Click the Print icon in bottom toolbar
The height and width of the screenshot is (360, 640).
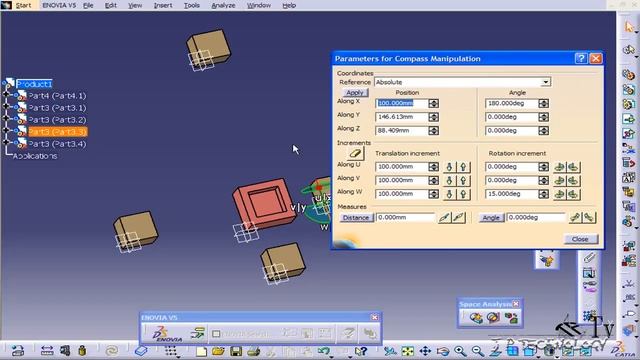(253, 351)
